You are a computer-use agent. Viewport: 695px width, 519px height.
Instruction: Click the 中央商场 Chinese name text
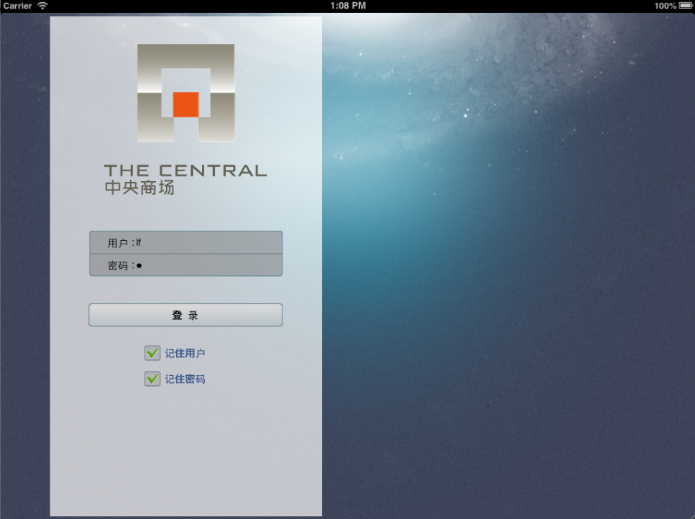(139, 187)
